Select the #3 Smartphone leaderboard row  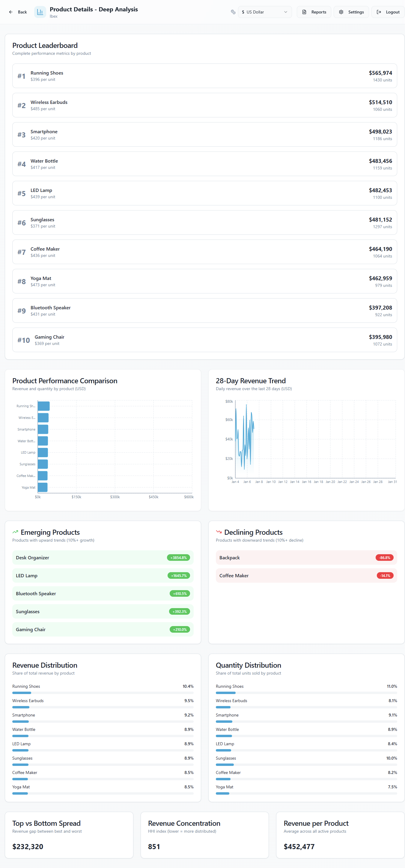[204, 134]
